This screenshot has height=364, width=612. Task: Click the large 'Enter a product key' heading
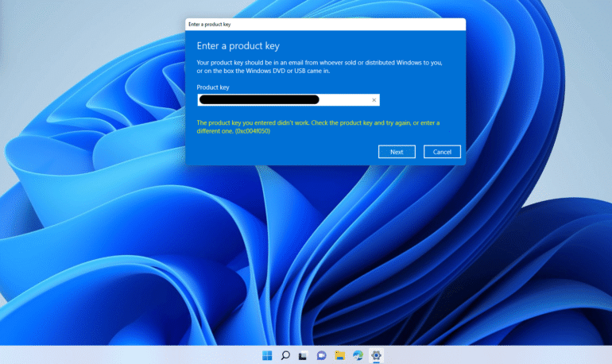pos(238,46)
